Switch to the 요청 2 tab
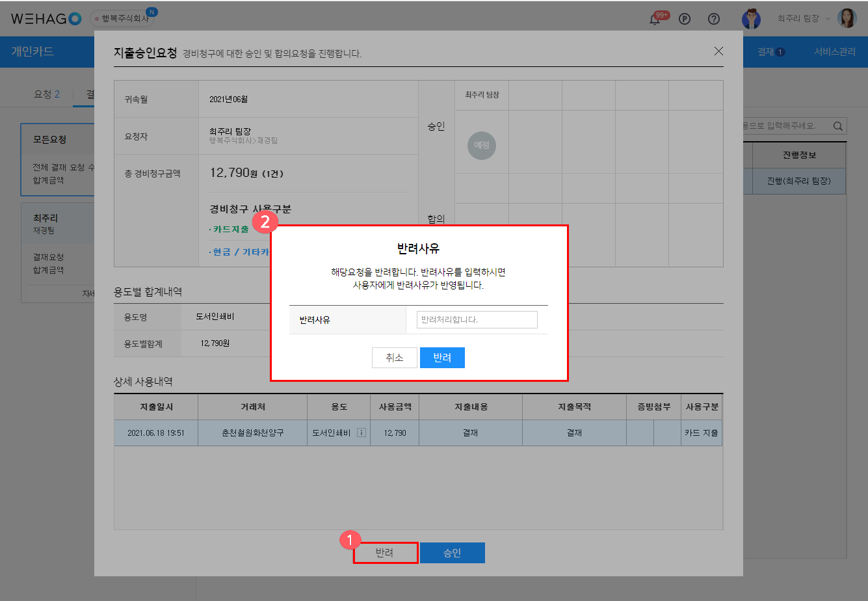Screen dimensions: 868x601 tap(47, 94)
